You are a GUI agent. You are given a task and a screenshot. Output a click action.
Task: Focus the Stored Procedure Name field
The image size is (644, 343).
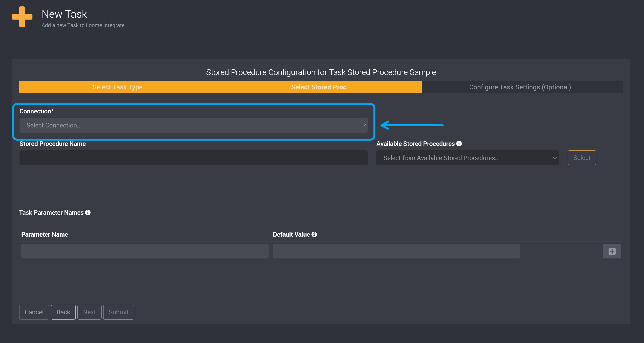click(194, 158)
